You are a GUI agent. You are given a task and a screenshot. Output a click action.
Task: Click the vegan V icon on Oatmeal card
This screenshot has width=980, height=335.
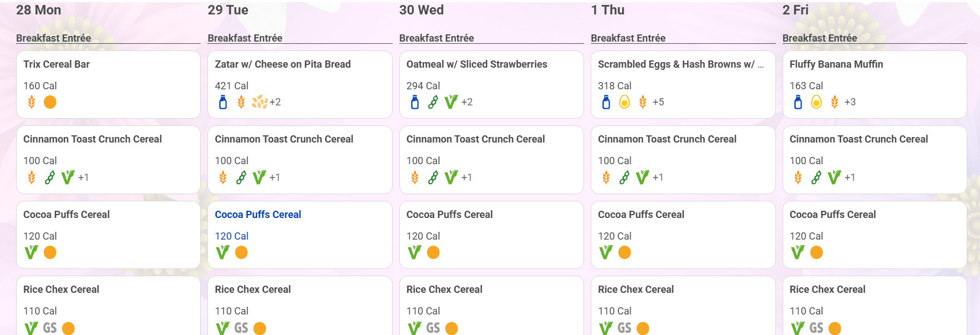pyautogui.click(x=451, y=102)
